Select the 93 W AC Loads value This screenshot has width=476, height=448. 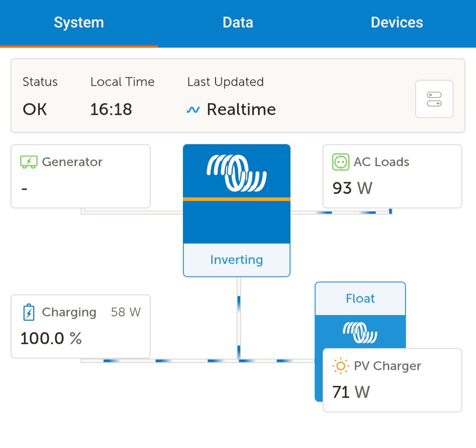coord(352,188)
